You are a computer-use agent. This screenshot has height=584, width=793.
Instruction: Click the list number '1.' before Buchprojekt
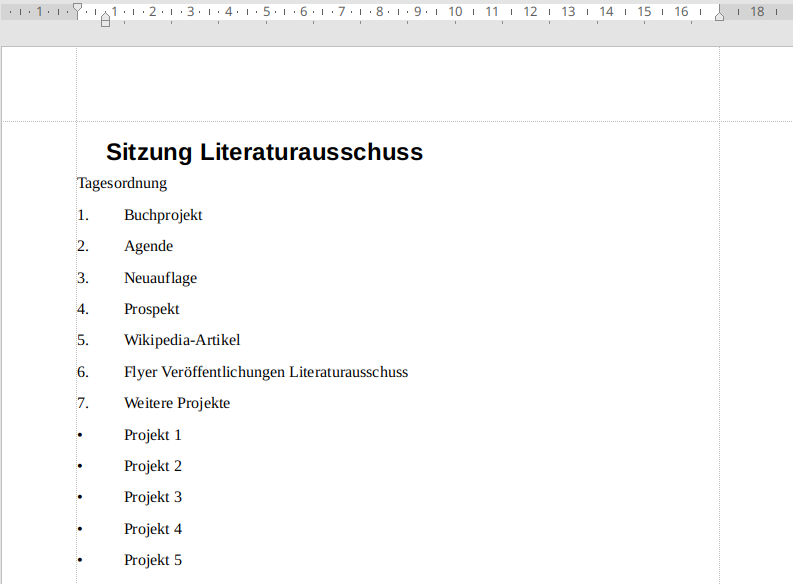coord(83,215)
